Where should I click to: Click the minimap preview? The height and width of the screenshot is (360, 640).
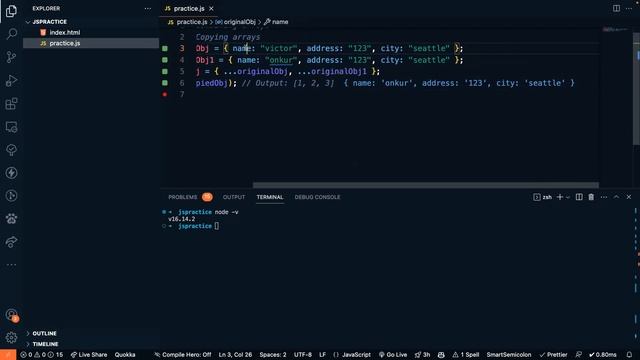click(x=616, y=29)
